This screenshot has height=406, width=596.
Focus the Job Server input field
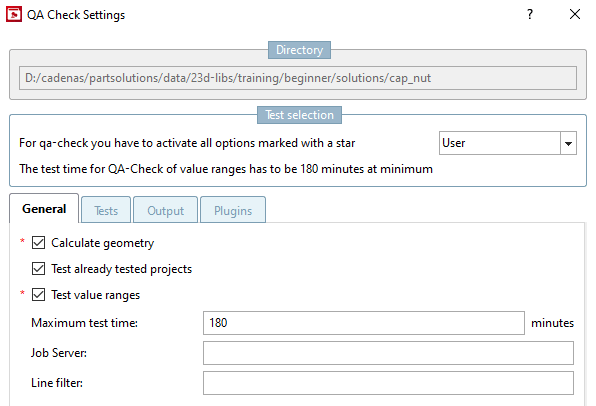388,353
